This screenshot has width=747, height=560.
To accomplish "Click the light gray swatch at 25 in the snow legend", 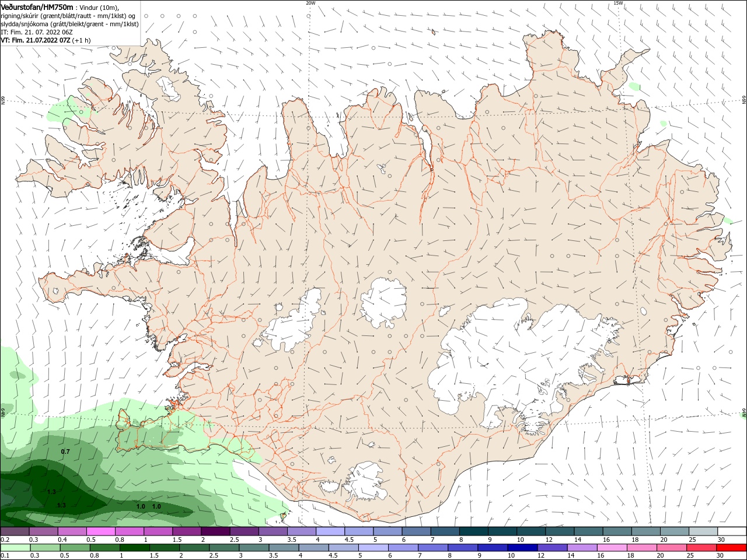I will [703, 531].
